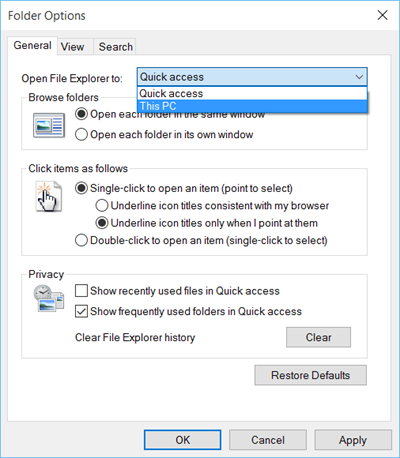Choose Quick access from the dropdown list
The width and height of the screenshot is (400, 458).
(x=252, y=93)
